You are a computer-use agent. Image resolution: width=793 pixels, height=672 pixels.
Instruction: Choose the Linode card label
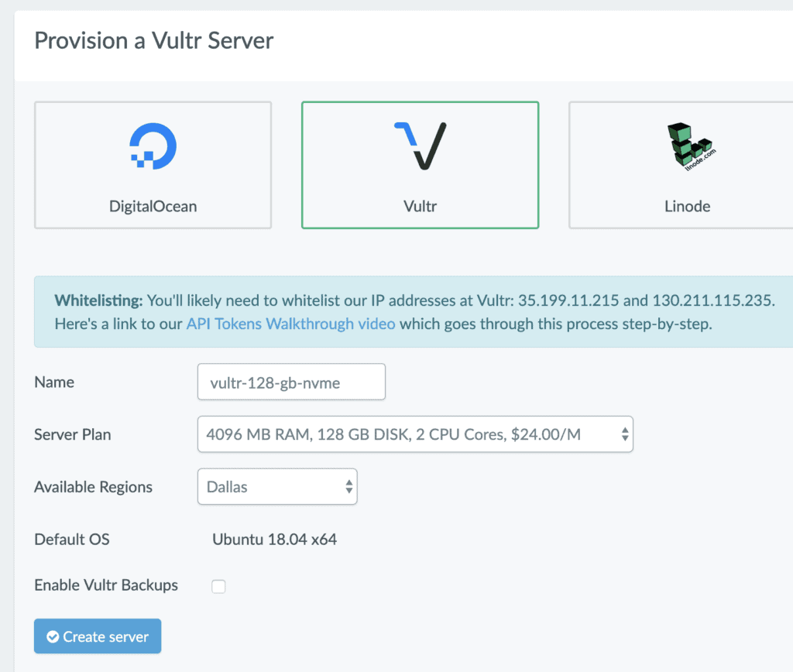tap(688, 206)
